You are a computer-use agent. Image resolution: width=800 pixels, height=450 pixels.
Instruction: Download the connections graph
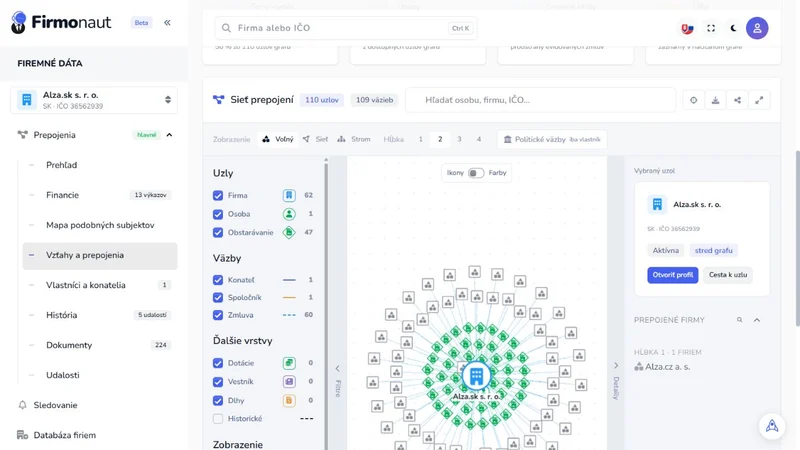point(715,100)
